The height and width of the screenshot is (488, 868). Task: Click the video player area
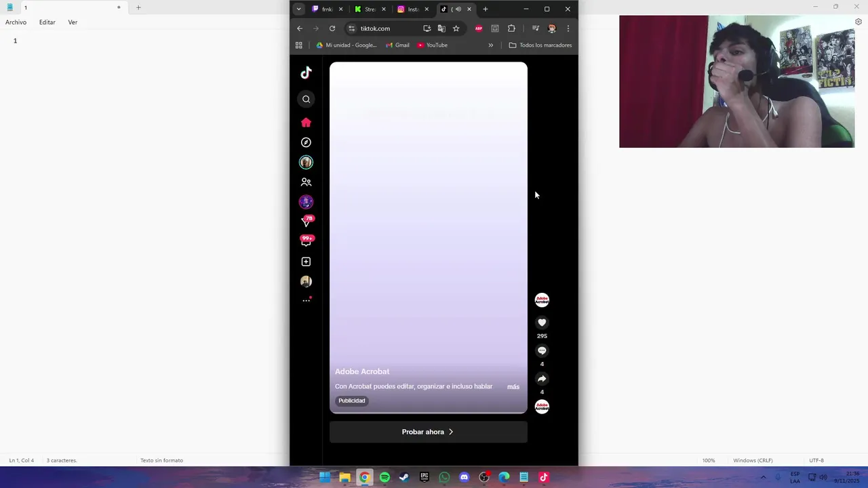(x=428, y=237)
